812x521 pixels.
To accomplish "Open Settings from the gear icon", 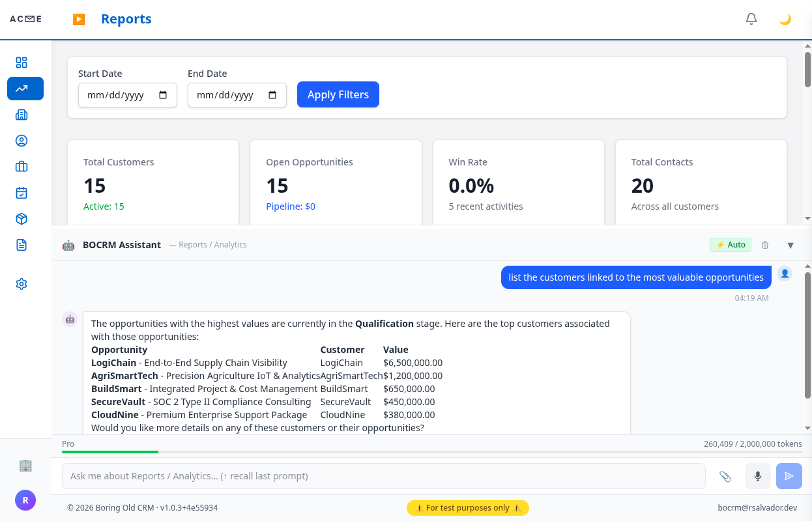I will tap(21, 284).
